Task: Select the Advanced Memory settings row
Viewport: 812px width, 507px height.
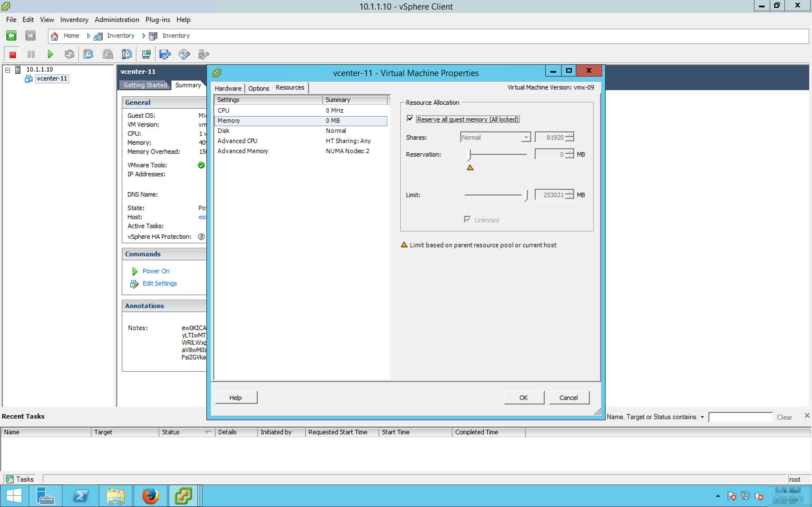Action: 242,151
